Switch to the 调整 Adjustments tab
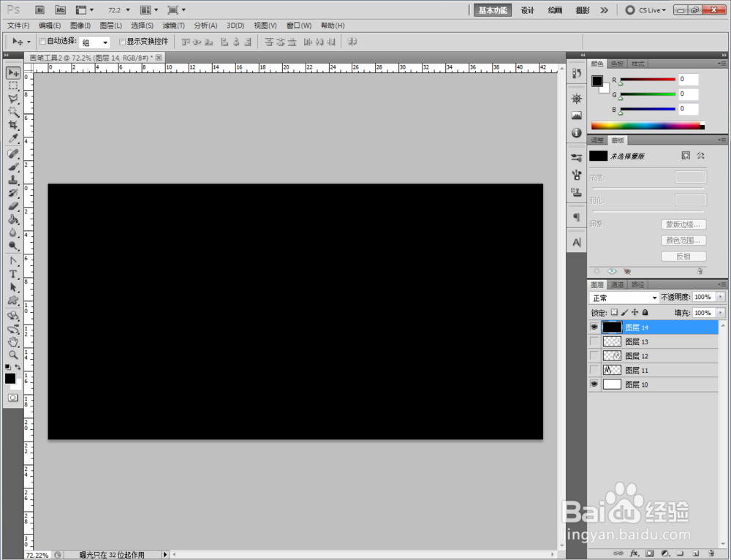 [597, 140]
